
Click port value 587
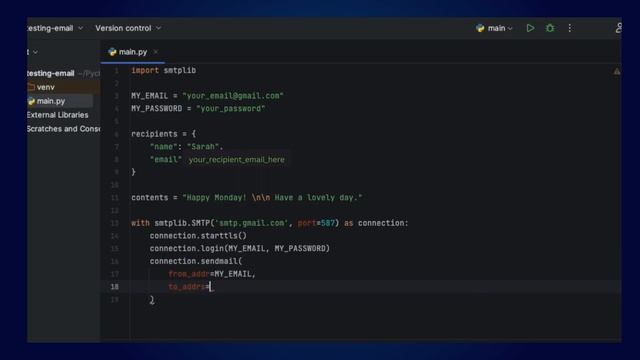(x=327, y=223)
